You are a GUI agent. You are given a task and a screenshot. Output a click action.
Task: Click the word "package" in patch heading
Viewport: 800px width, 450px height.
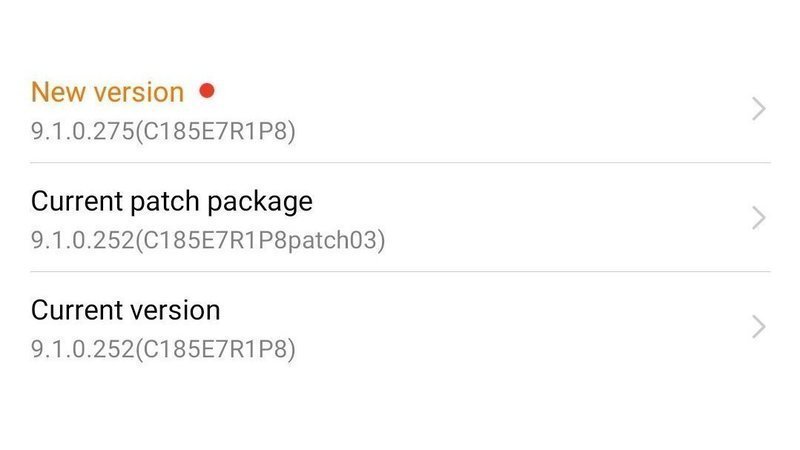click(x=259, y=201)
